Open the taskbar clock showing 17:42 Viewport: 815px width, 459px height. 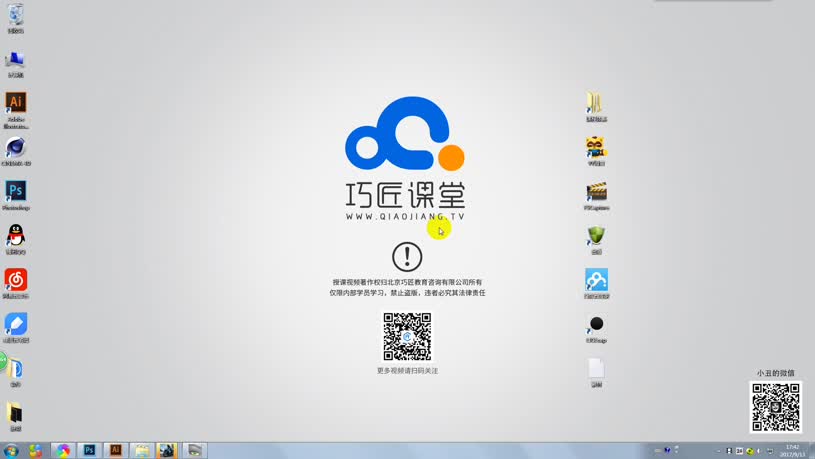tap(792, 451)
